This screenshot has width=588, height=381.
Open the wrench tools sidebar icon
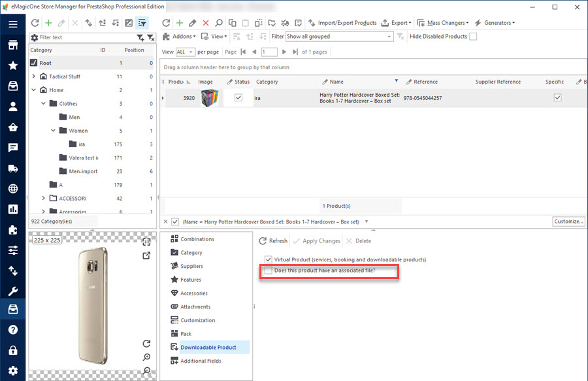click(13, 291)
